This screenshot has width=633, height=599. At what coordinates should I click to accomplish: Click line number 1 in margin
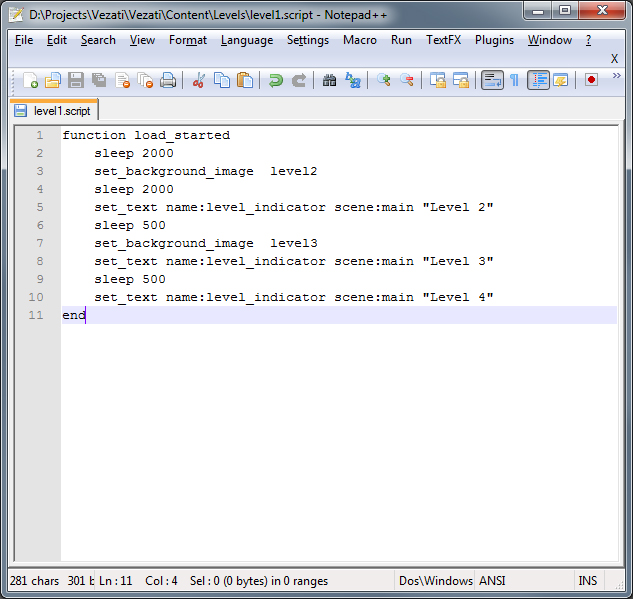[x=40, y=135]
